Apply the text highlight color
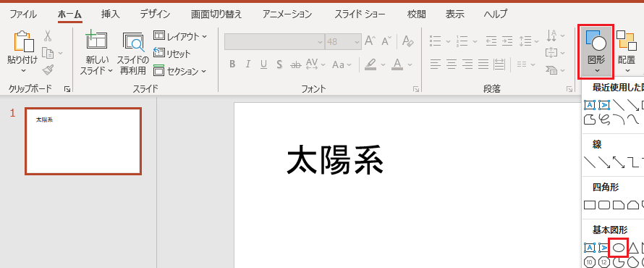Screen dimensions: 644x268 370,64
